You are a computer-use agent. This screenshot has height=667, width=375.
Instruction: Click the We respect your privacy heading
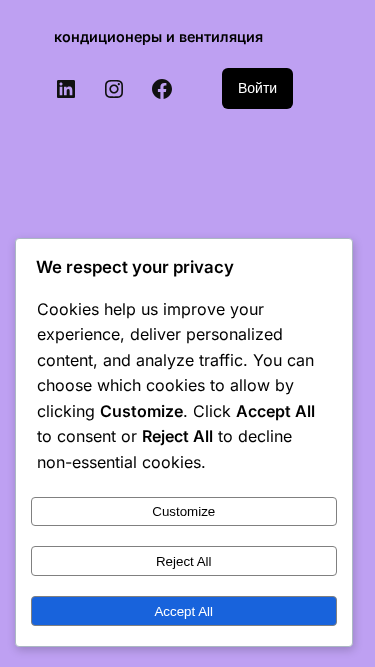click(135, 267)
